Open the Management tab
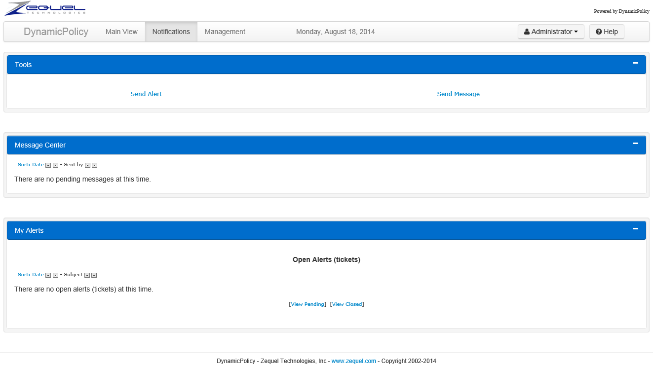 pyautogui.click(x=225, y=32)
